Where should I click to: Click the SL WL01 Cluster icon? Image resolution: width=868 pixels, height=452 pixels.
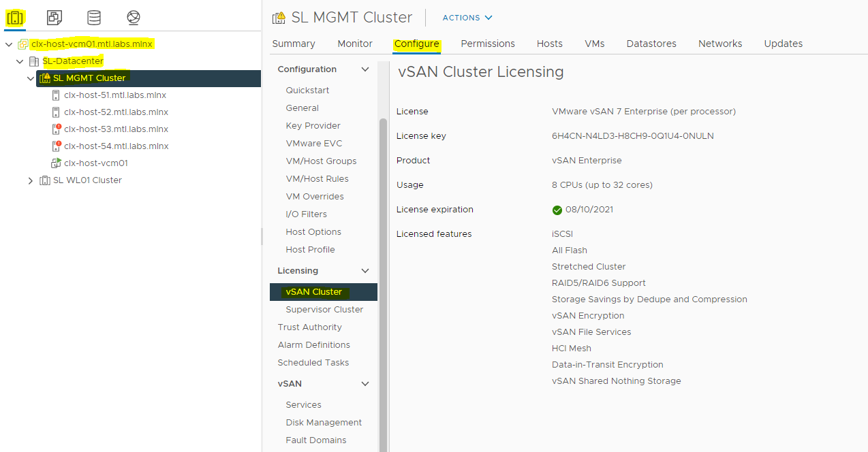click(45, 180)
